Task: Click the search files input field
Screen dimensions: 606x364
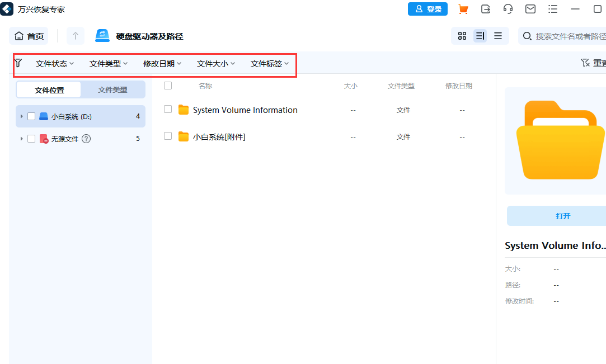Action: 565,35
